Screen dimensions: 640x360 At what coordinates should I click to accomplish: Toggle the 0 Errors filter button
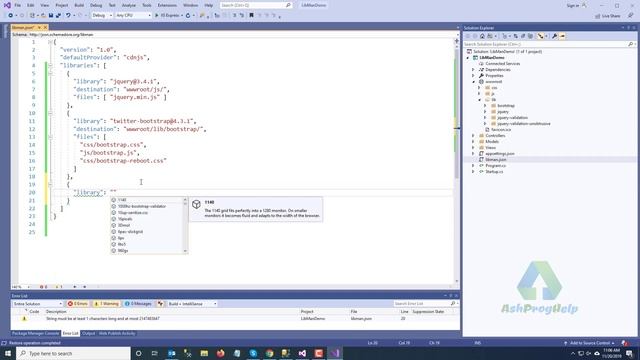[x=78, y=304]
